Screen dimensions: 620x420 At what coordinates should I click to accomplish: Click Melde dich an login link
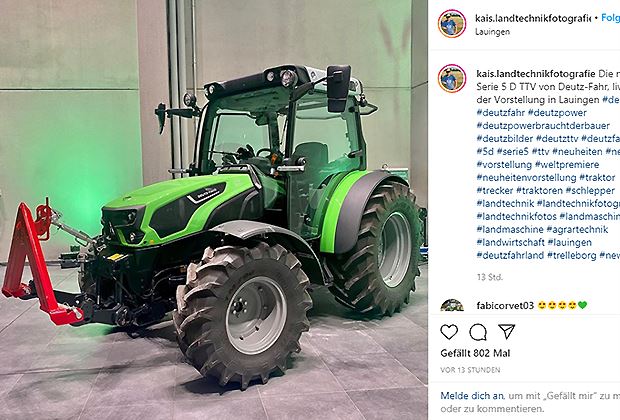pyautogui.click(x=472, y=395)
